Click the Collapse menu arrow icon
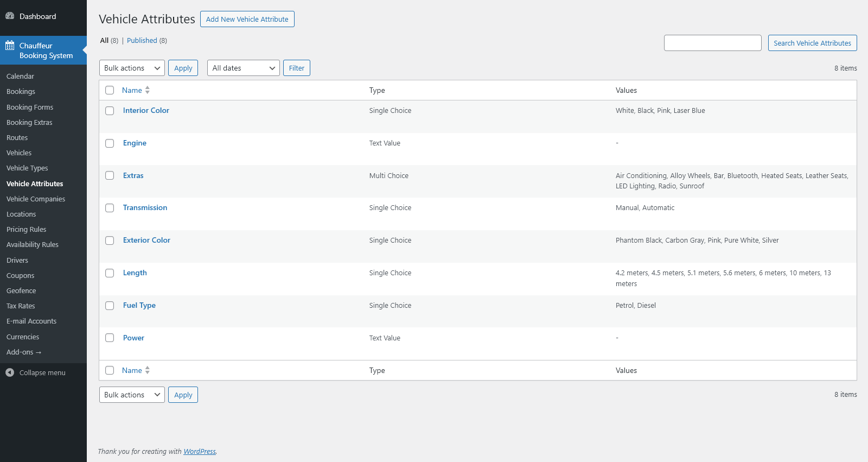Image resolution: width=868 pixels, height=462 pixels. [x=10, y=372]
